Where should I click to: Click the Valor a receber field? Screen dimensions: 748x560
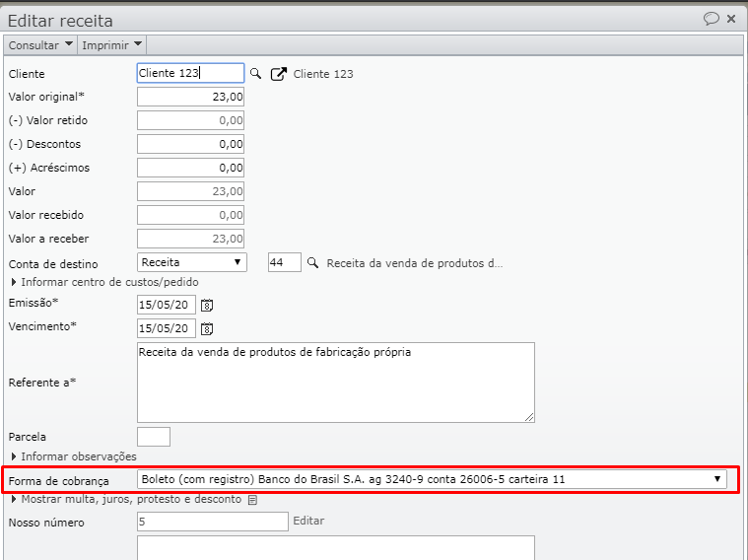point(190,239)
